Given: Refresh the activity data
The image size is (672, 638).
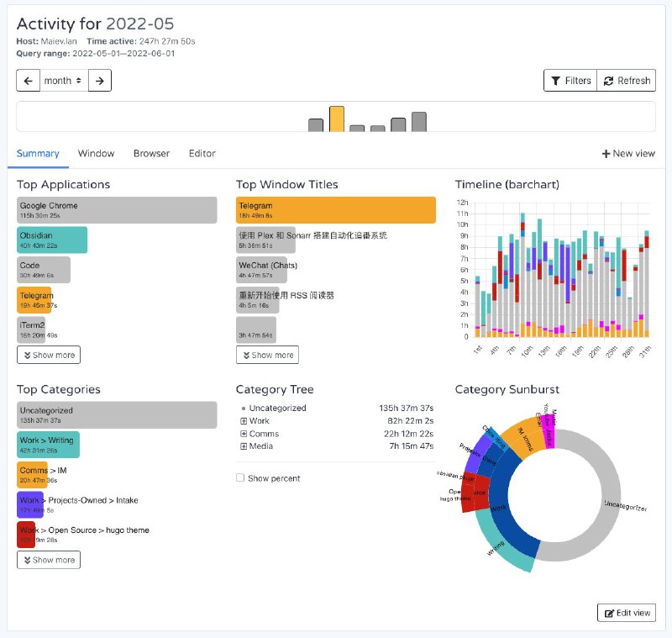Looking at the screenshot, I should [x=627, y=81].
